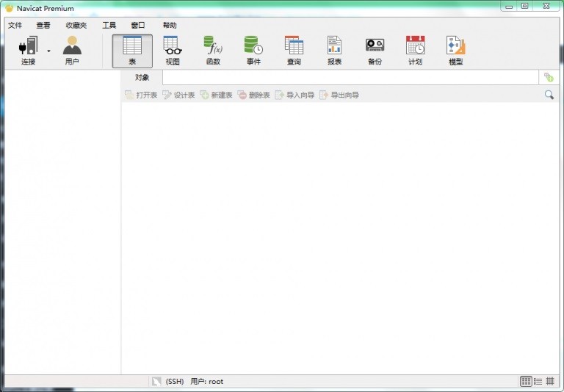Viewport: 564px width, 392px height.
Task: Open the Function (函数) f(x) icon
Action: tap(213, 46)
